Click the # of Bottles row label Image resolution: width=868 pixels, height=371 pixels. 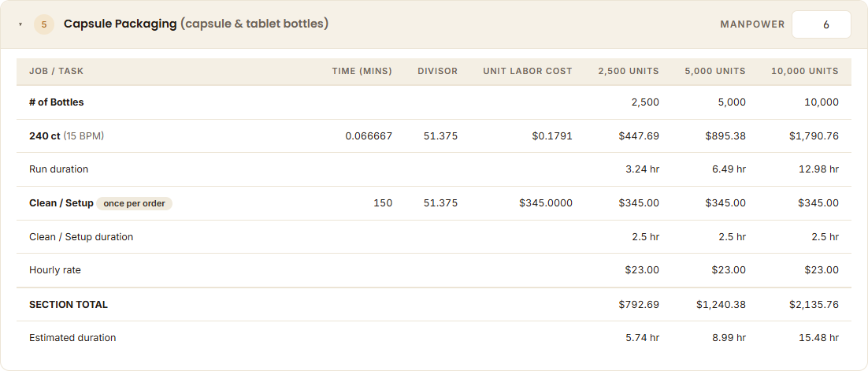(x=57, y=102)
